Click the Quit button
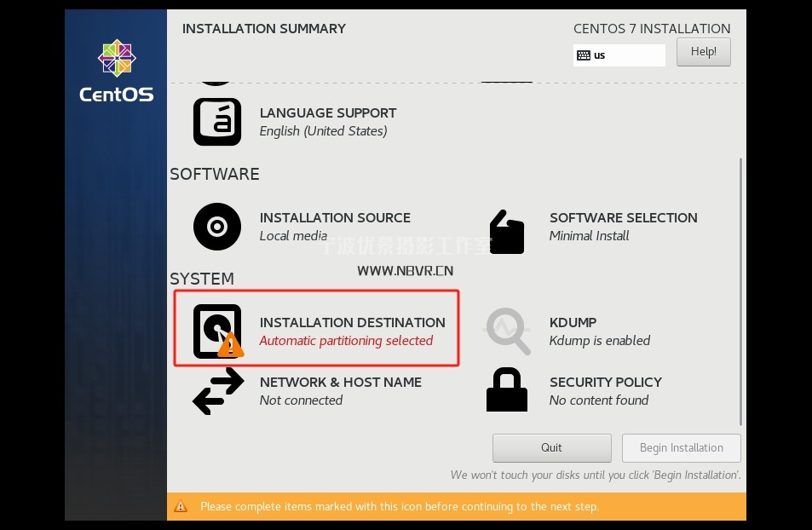Image resolution: width=812 pixels, height=530 pixels. click(x=551, y=448)
